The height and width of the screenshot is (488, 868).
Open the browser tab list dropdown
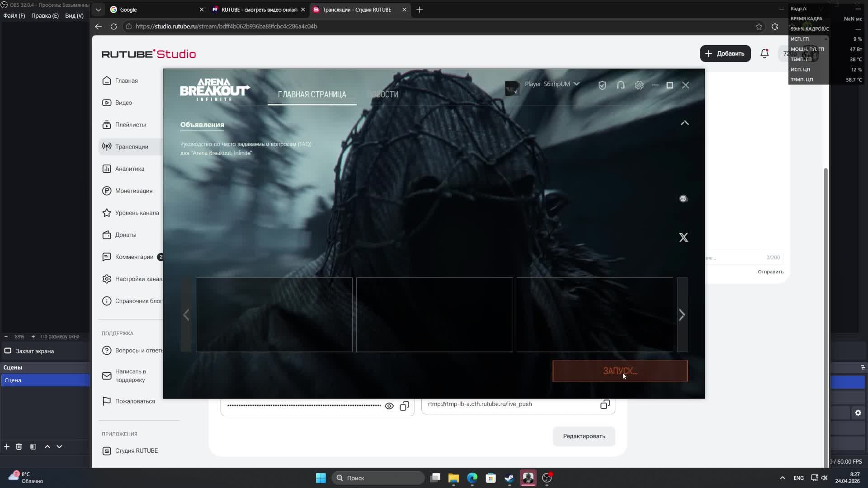pyautogui.click(x=98, y=9)
